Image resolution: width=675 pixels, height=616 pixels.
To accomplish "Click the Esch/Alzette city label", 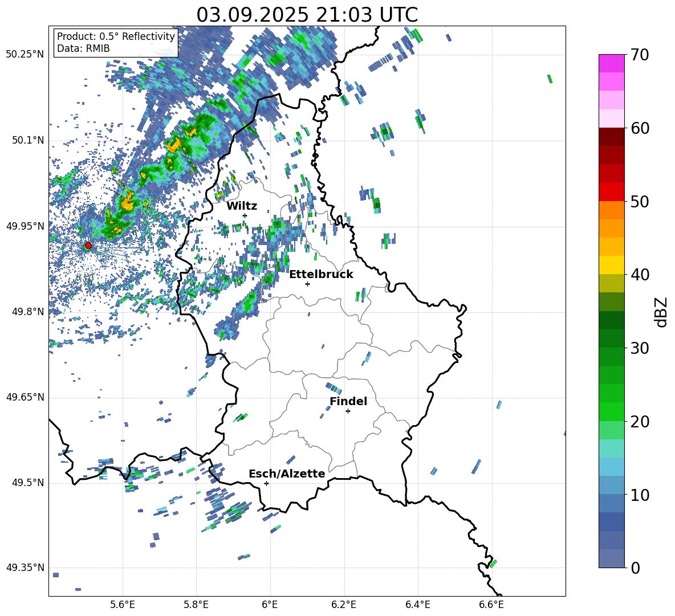I will [x=287, y=474].
